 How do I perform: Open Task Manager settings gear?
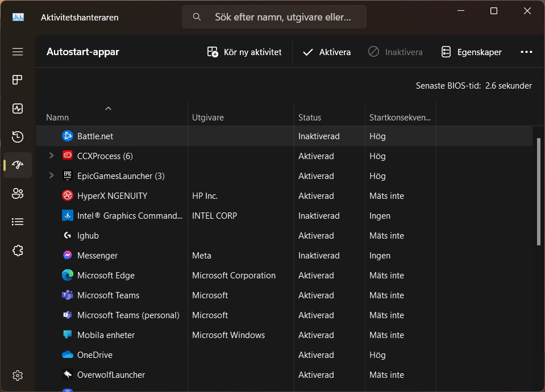click(x=18, y=375)
